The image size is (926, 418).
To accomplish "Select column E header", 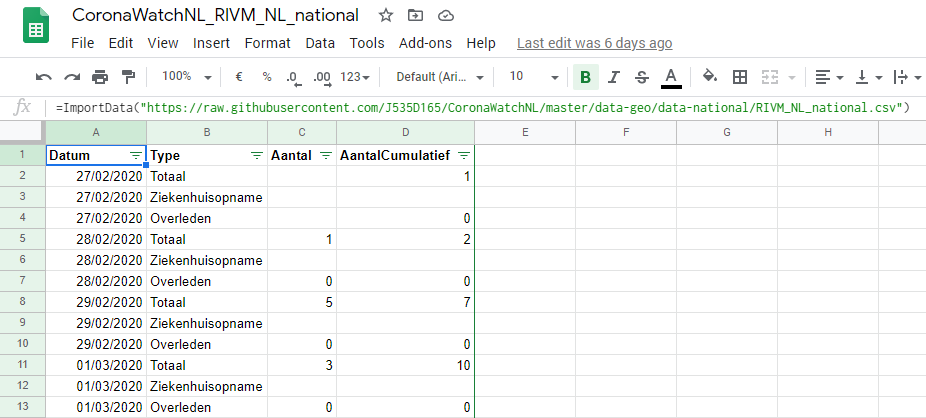I will 525,133.
